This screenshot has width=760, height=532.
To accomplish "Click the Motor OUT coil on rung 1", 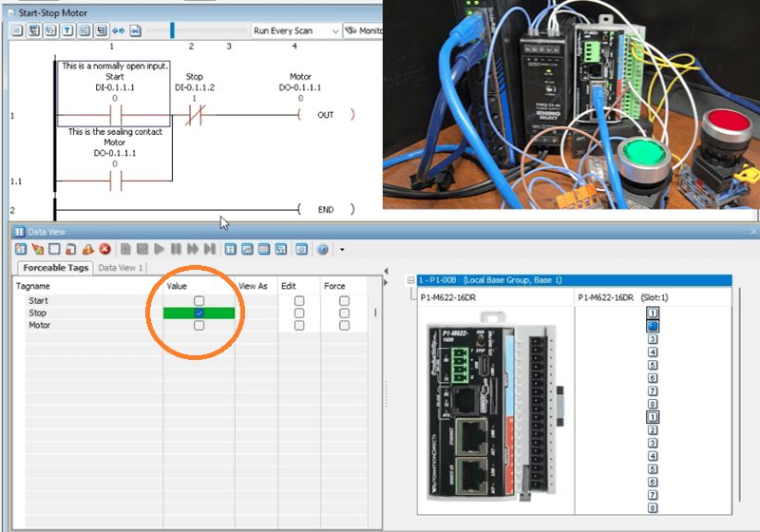I will (325, 115).
